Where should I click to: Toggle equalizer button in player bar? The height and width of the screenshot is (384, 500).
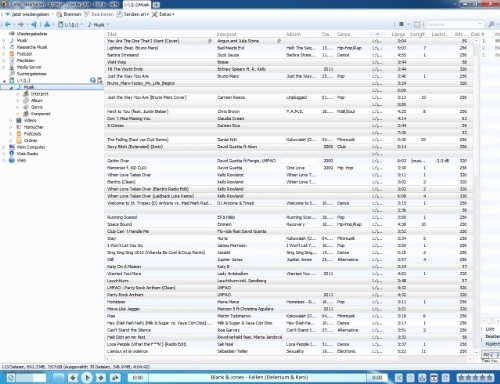click(x=422, y=378)
